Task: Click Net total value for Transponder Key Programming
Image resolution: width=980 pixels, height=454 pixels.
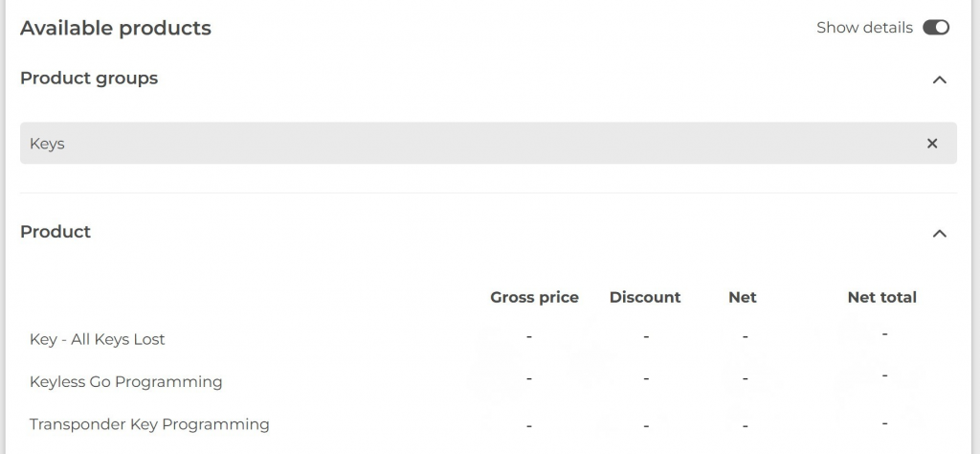Action: 884,422
